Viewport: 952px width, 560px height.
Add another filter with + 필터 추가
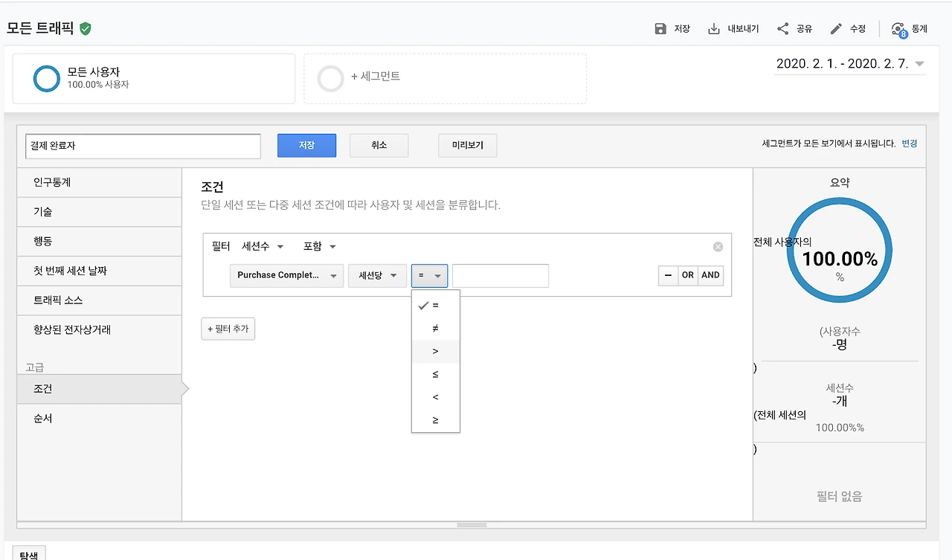coord(228,329)
